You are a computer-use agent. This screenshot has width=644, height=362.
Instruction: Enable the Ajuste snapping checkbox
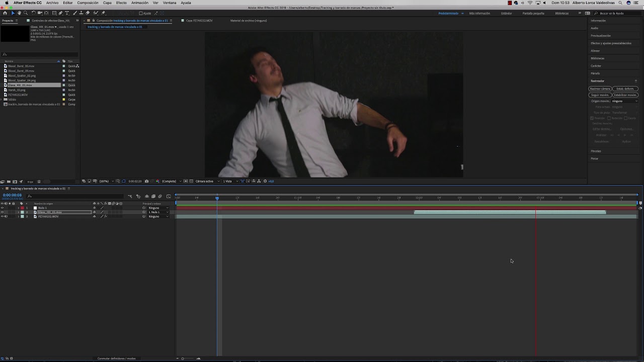[x=141, y=13]
